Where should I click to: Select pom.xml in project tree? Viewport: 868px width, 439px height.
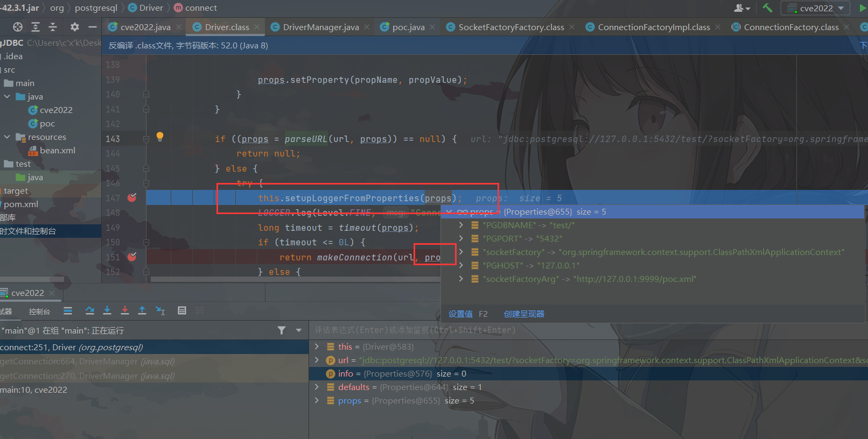pos(20,204)
